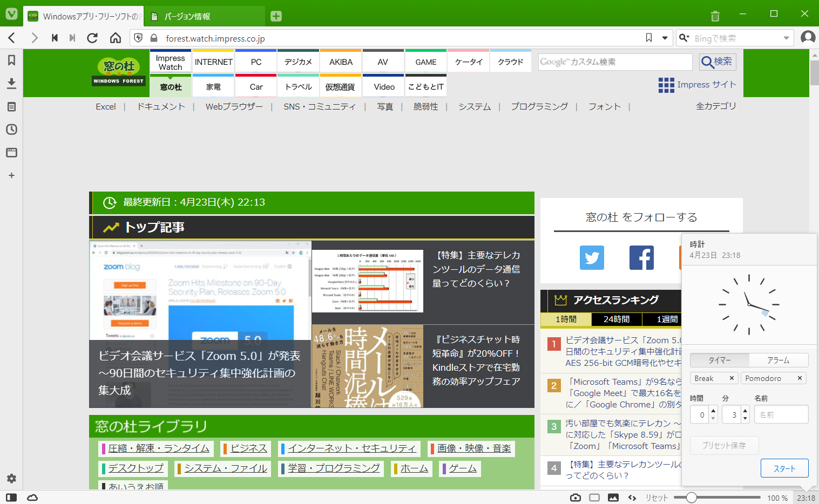Open the Bookmarks side panel
819x504 pixels.
coord(11,60)
